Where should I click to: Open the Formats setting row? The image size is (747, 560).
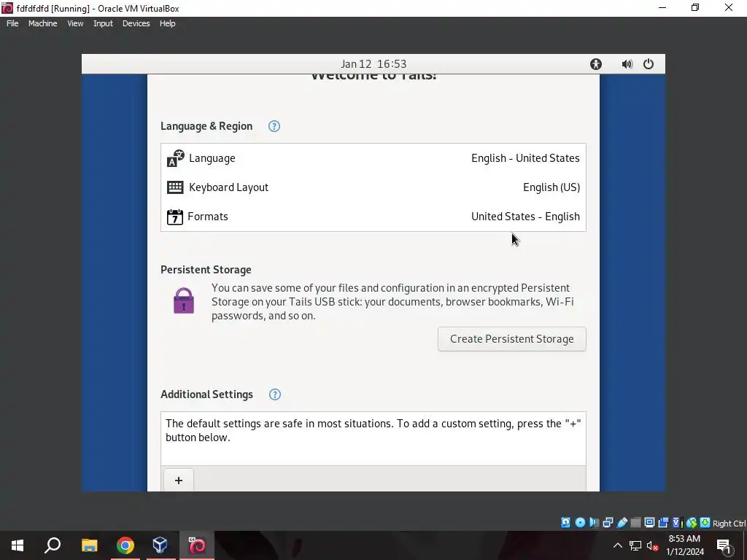(x=373, y=217)
